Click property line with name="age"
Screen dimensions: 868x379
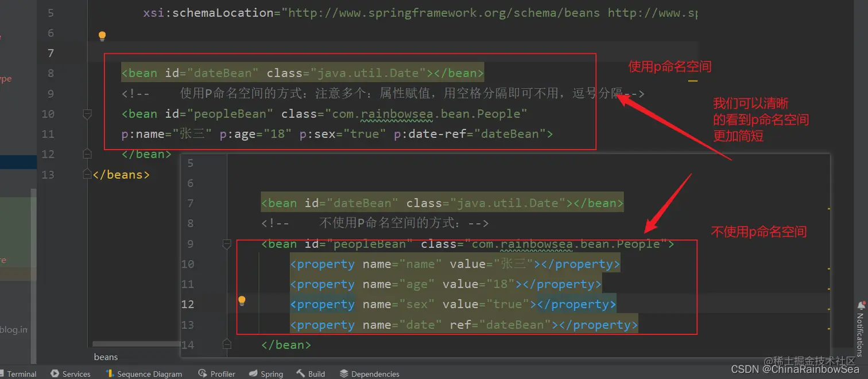[x=445, y=284]
